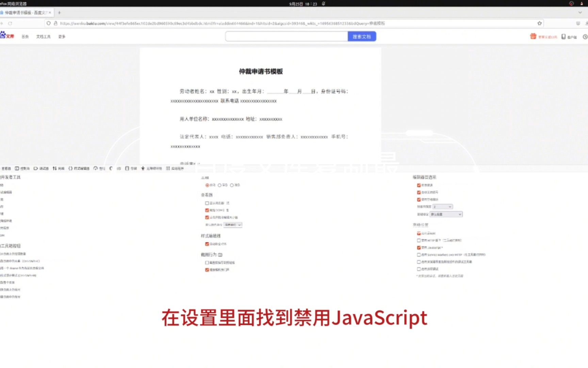This screenshot has width=588, height=368.
Task: Click the tracking protection shield icon in address bar
Action: click(x=49, y=23)
